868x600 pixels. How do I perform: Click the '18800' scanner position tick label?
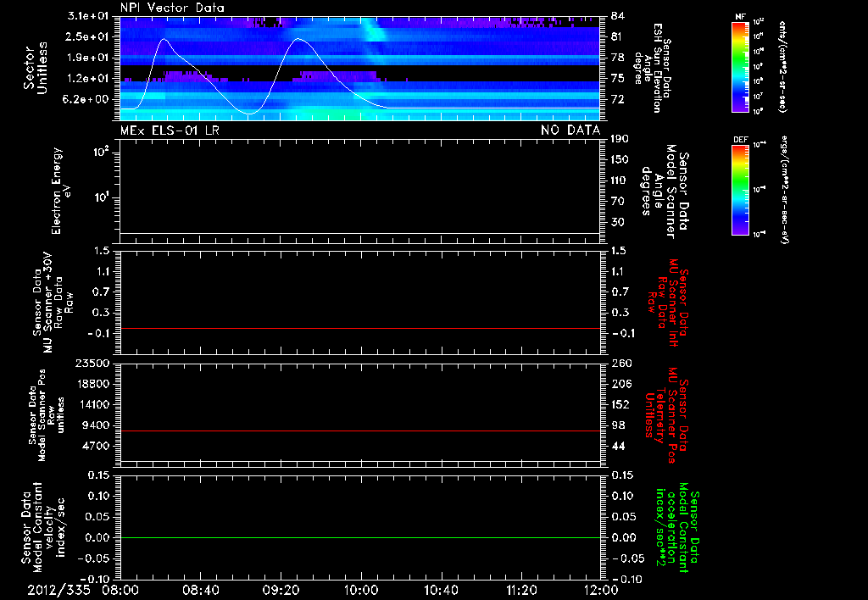point(92,384)
